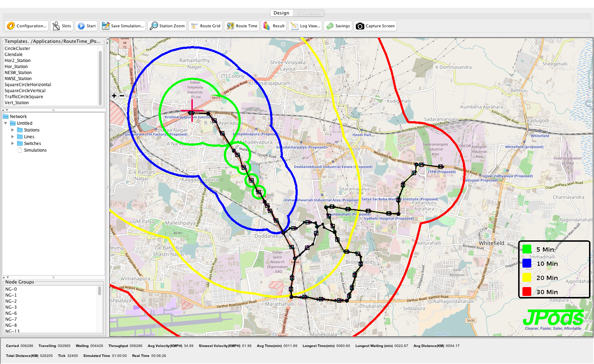Image resolution: width=594 pixels, height=364 pixels.
Task: Zoom out the map with minus button
Action: pyautogui.click(x=122, y=96)
